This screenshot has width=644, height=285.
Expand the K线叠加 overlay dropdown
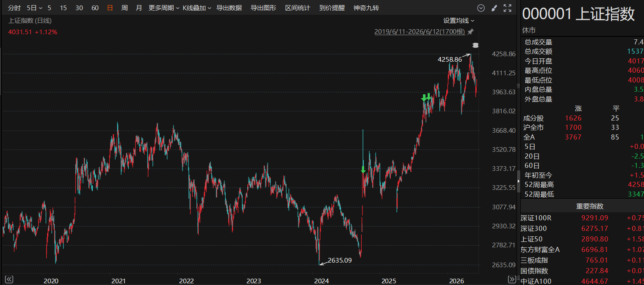(x=196, y=8)
